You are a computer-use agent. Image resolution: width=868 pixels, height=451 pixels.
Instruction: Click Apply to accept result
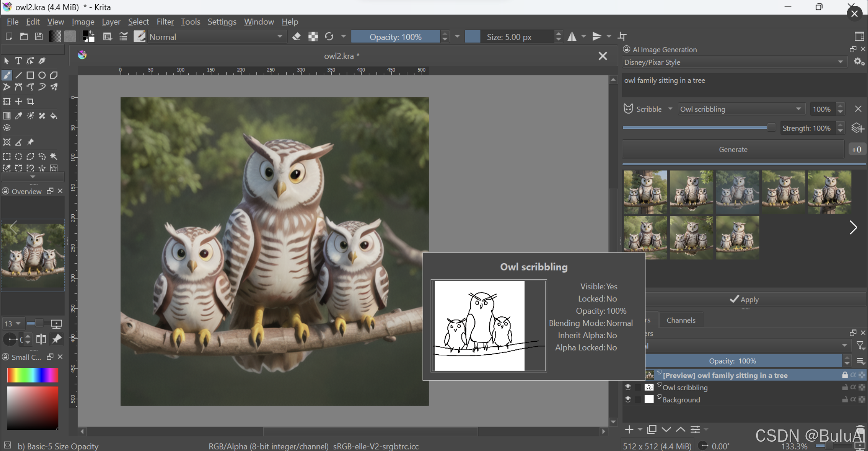click(744, 299)
